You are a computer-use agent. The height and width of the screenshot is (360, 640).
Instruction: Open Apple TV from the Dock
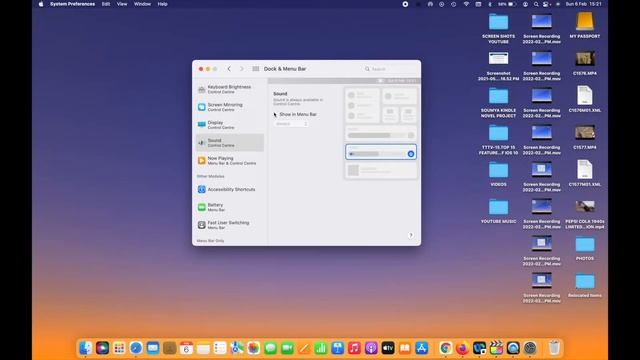click(x=388, y=348)
